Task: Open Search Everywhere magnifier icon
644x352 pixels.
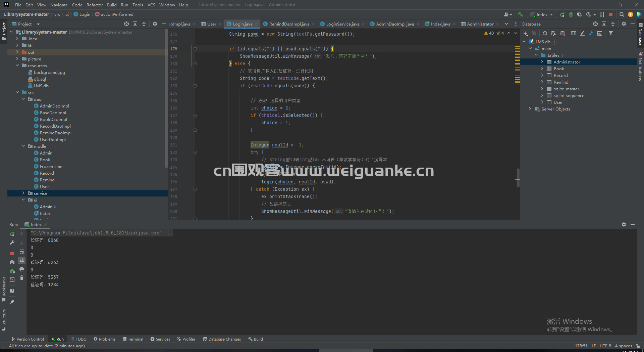Action: point(622,14)
